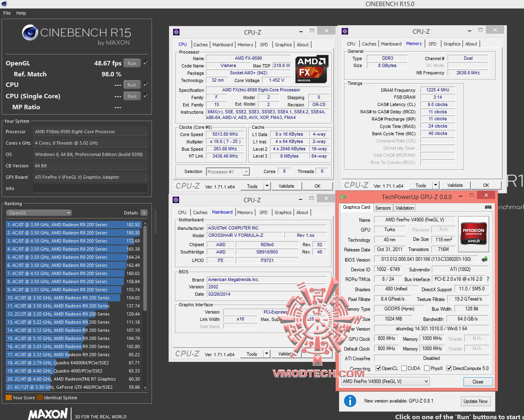Viewport: 524px width, 420px height.
Task: Click the AMD FX Unlocked processor logo
Action: [312, 69]
